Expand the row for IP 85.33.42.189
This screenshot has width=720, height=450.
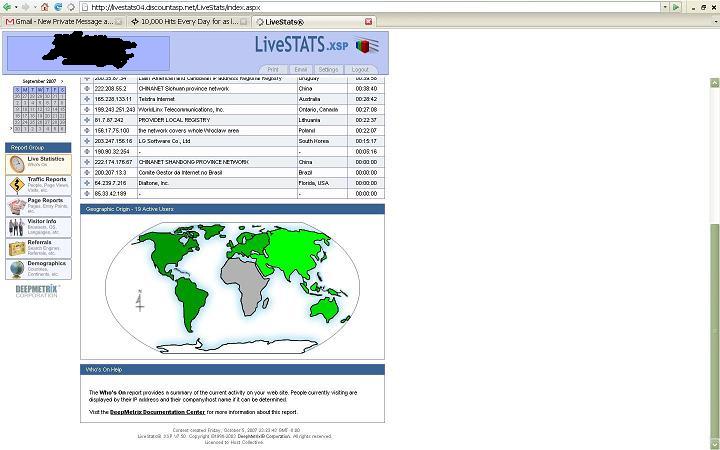(87, 194)
